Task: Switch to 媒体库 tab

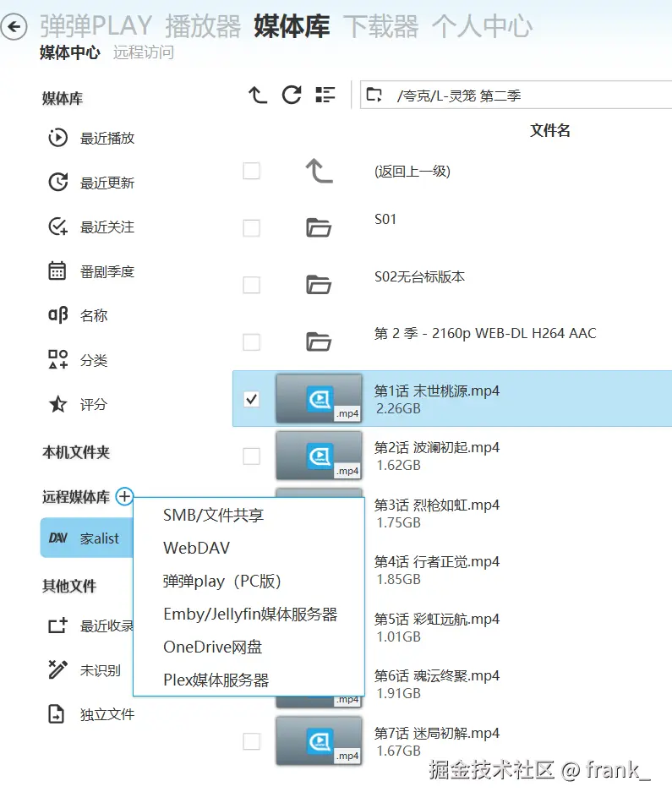Action: click(292, 26)
